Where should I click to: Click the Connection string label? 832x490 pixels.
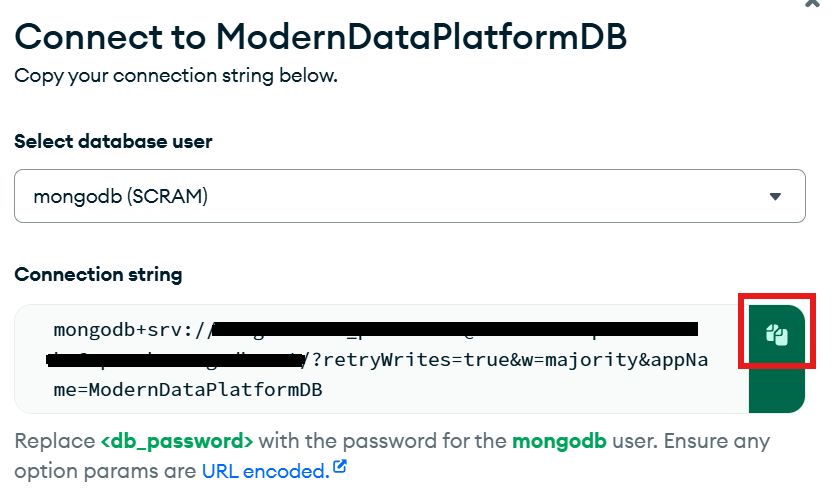98,274
